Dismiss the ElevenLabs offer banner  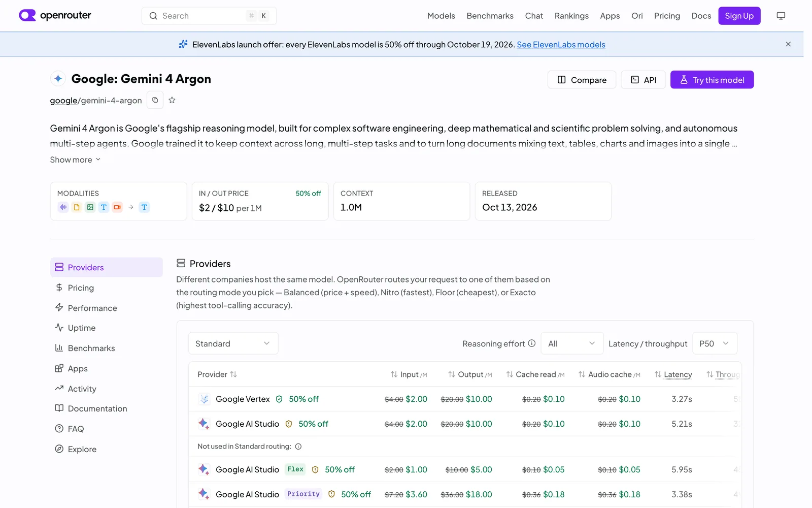(x=788, y=44)
